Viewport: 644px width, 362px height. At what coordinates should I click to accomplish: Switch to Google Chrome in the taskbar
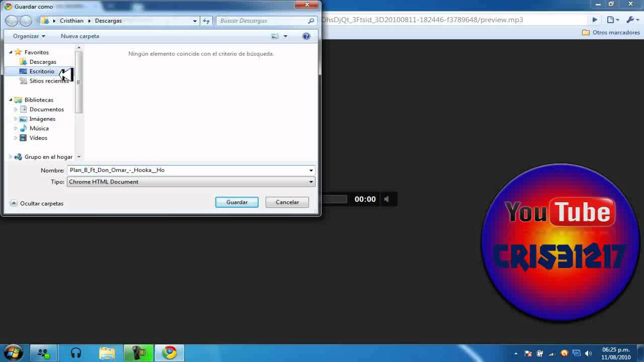coord(170,353)
